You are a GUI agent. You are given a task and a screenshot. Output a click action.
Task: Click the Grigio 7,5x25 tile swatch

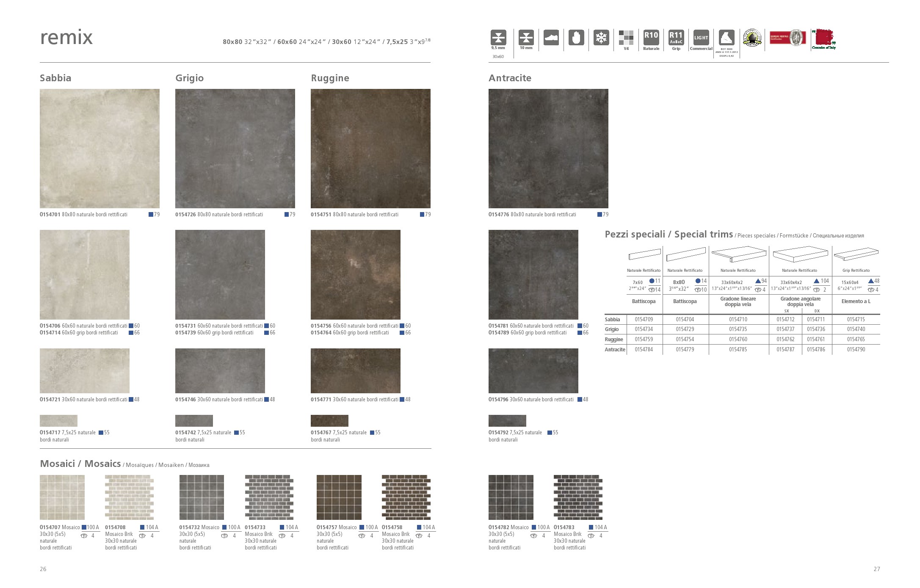pos(194,421)
